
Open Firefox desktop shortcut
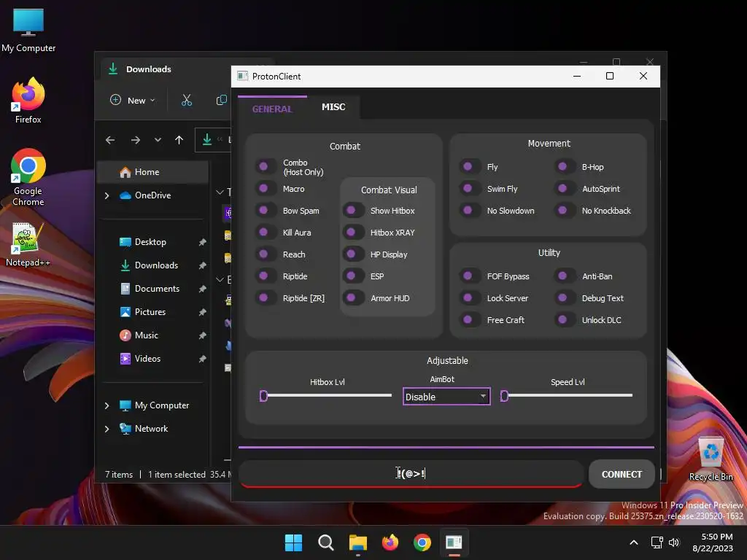pos(28,101)
